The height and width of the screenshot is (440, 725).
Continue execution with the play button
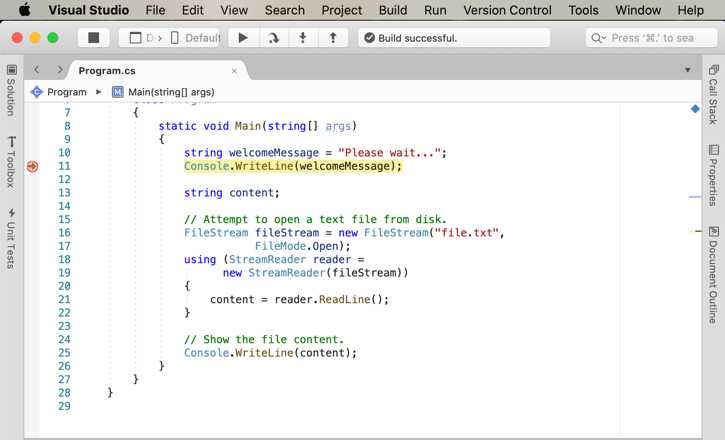click(243, 37)
